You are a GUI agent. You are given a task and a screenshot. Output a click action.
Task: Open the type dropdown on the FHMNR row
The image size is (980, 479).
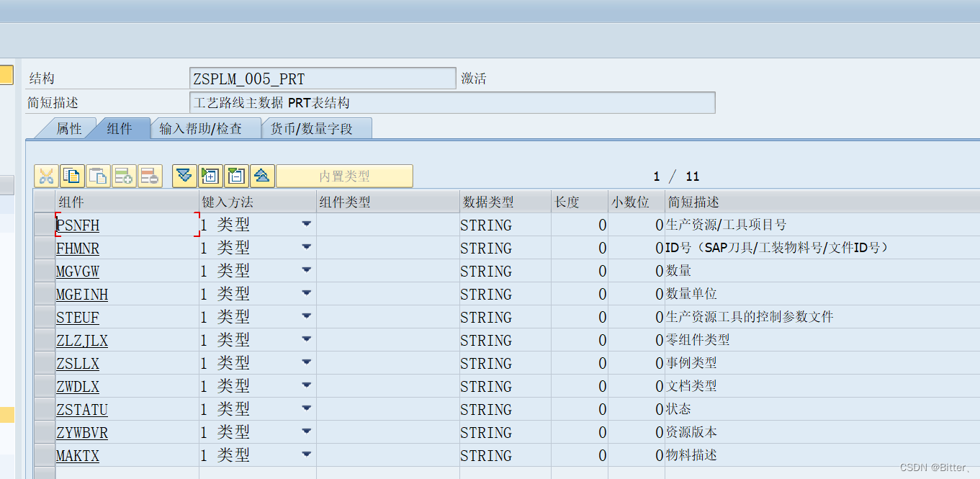tap(307, 247)
